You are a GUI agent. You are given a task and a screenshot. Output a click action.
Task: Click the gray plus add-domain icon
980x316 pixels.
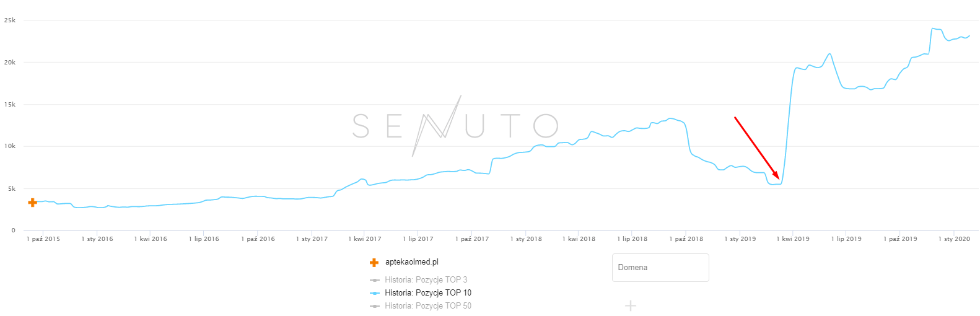coord(630,305)
